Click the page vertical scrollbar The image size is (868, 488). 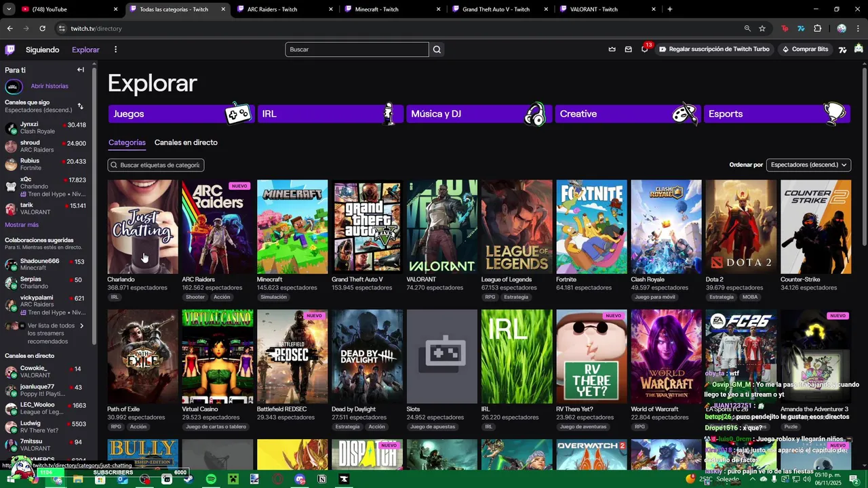click(865, 156)
